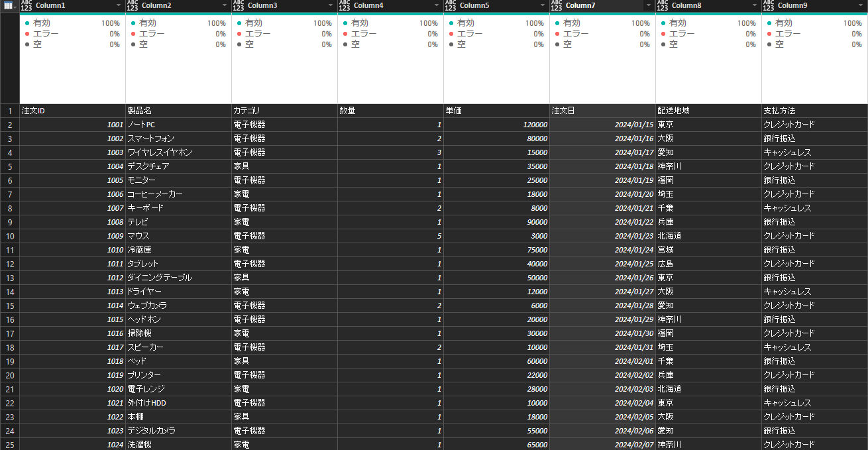Image resolution: width=868 pixels, height=450 pixels.
Task: Click the ABC123 data type icon for Column5
Action: 451,5
